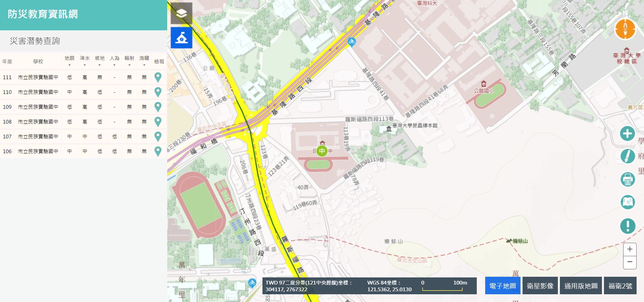The height and width of the screenshot is (302, 644).
Task: Select the teal drawing brush tool
Action: click(x=628, y=156)
